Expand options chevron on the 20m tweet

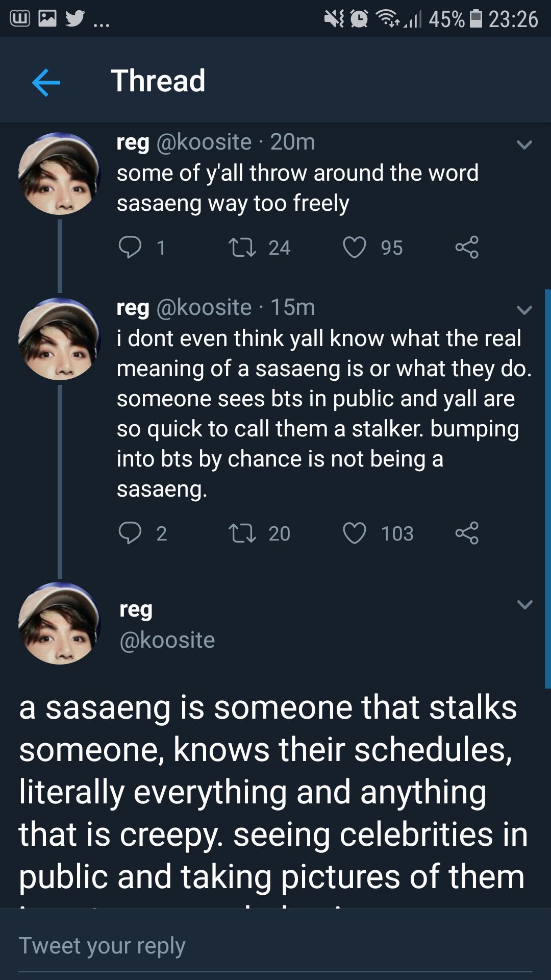click(x=524, y=145)
